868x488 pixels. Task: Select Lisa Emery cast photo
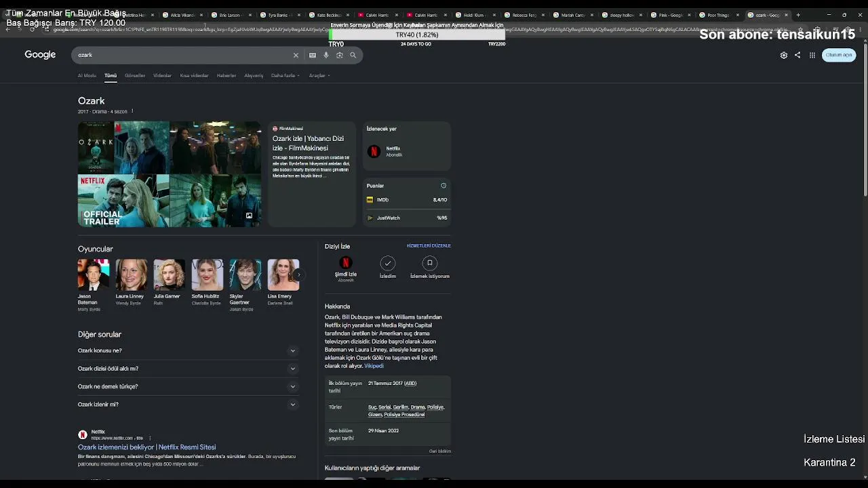pyautogui.click(x=283, y=274)
